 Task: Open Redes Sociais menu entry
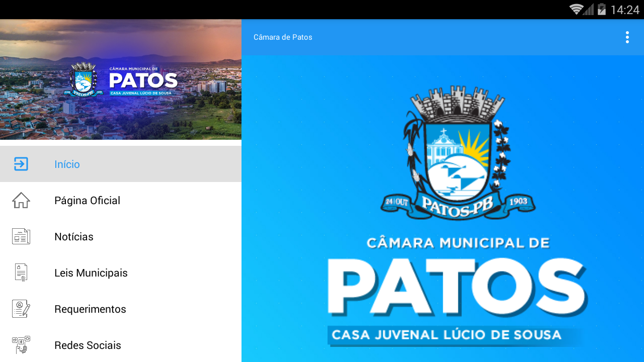point(121,345)
